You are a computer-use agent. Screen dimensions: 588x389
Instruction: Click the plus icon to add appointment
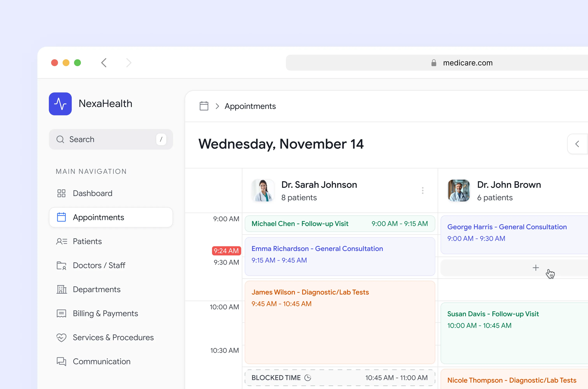pos(536,268)
